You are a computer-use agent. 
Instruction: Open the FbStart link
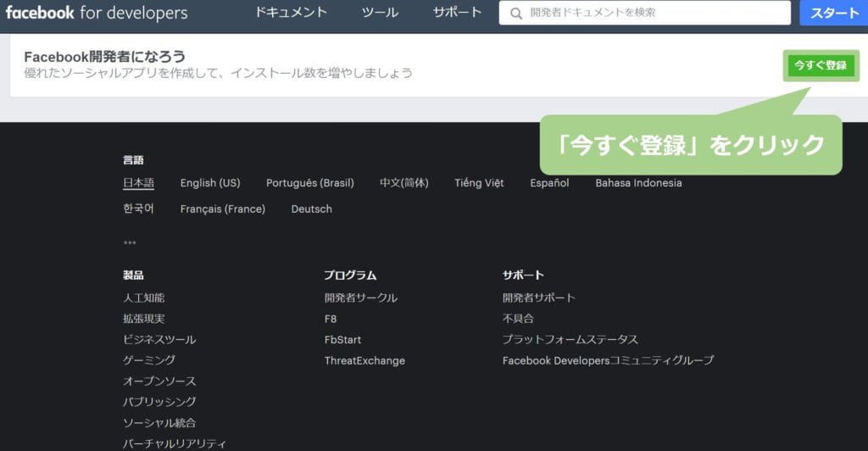(x=342, y=340)
